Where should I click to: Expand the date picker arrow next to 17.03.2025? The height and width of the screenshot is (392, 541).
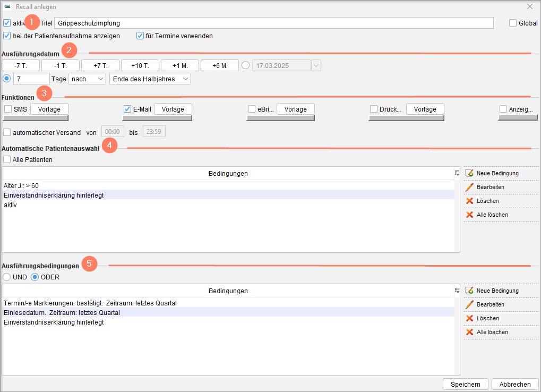(x=316, y=65)
